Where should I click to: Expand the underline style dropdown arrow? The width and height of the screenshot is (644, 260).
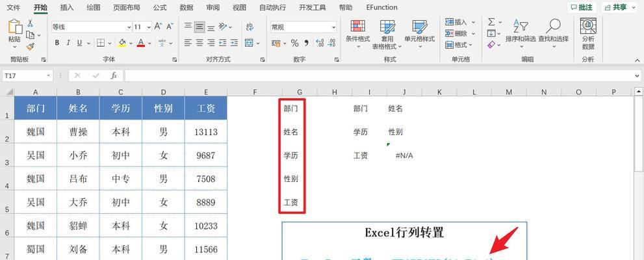pyautogui.click(x=88, y=43)
